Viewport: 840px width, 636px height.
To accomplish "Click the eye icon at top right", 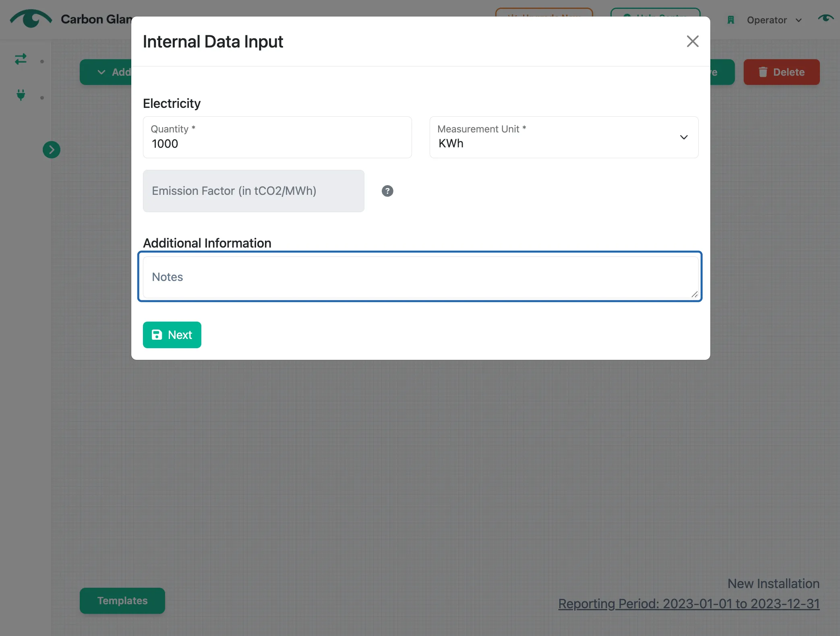I will (x=826, y=19).
